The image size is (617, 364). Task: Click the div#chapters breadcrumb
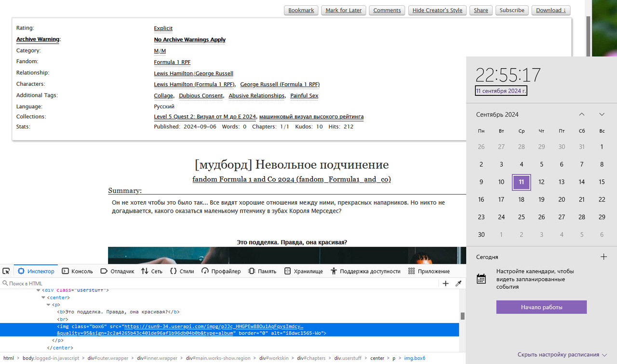click(x=311, y=358)
